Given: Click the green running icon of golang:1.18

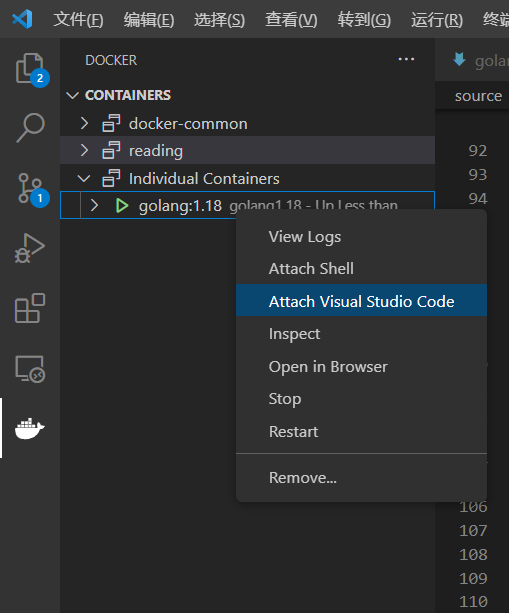Looking at the screenshot, I should pyautogui.click(x=122, y=205).
